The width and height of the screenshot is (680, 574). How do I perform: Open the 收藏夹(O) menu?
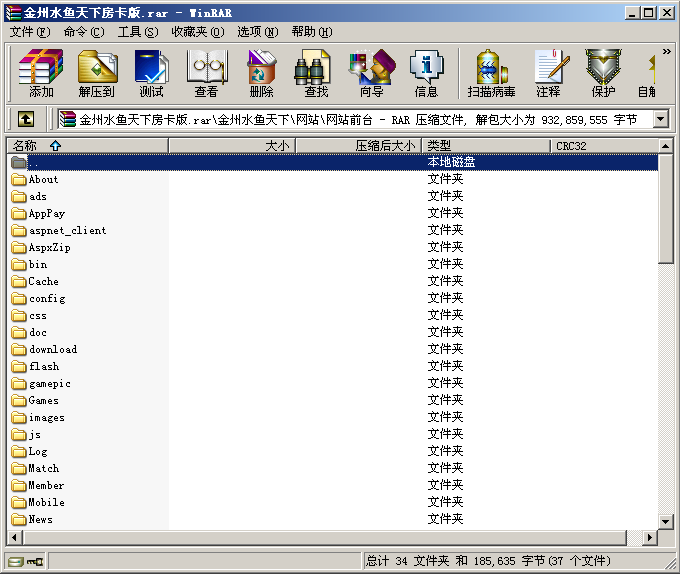(x=197, y=32)
